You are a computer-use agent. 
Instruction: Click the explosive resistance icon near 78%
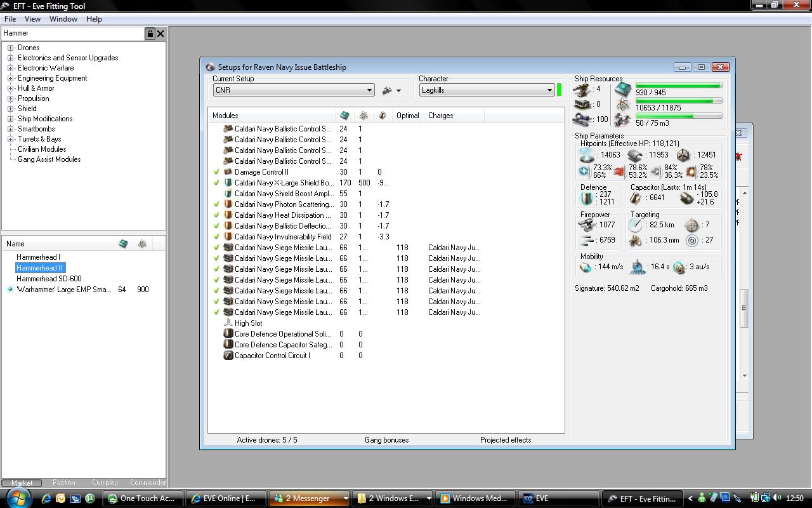pos(691,171)
